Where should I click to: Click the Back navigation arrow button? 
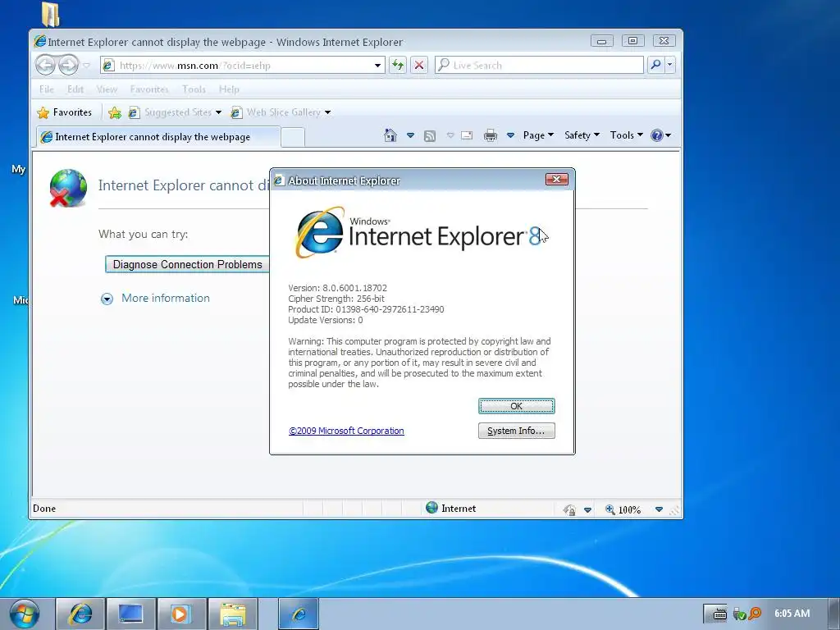click(x=46, y=66)
